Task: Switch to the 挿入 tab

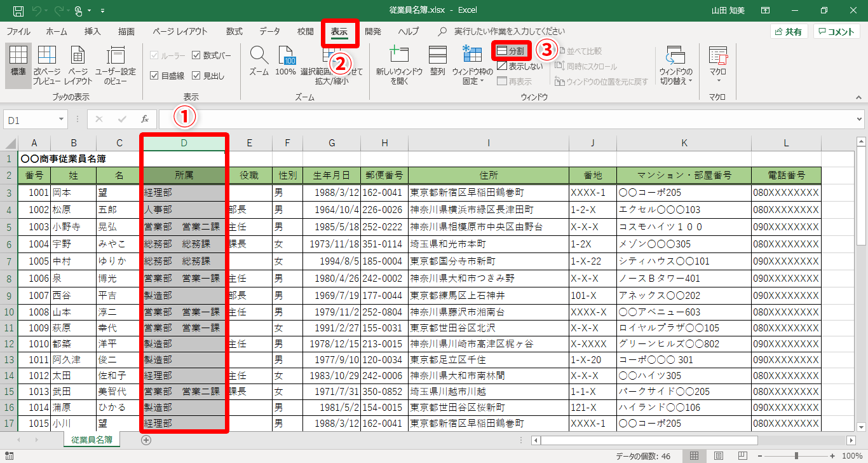Action: [93, 31]
